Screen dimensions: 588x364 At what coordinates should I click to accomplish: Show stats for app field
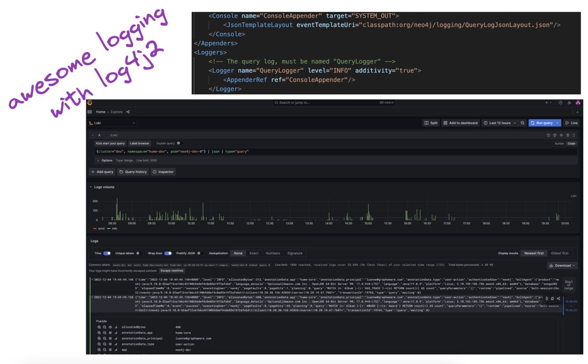point(116,350)
